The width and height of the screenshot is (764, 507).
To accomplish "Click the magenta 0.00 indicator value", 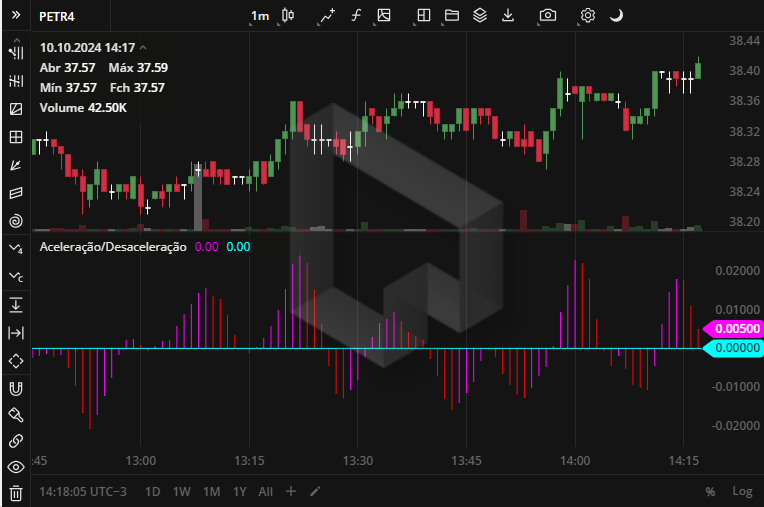I will [207, 247].
